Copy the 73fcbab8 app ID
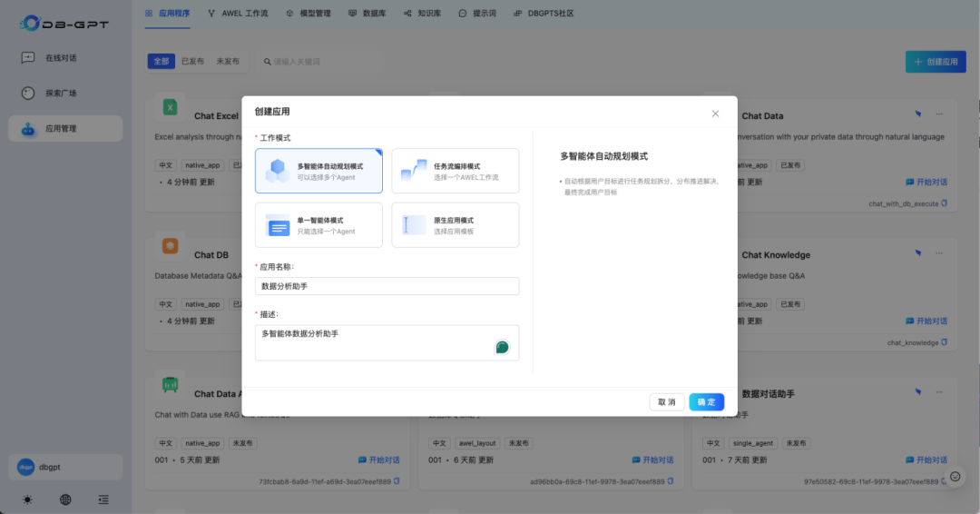980x514 pixels. tap(397, 481)
